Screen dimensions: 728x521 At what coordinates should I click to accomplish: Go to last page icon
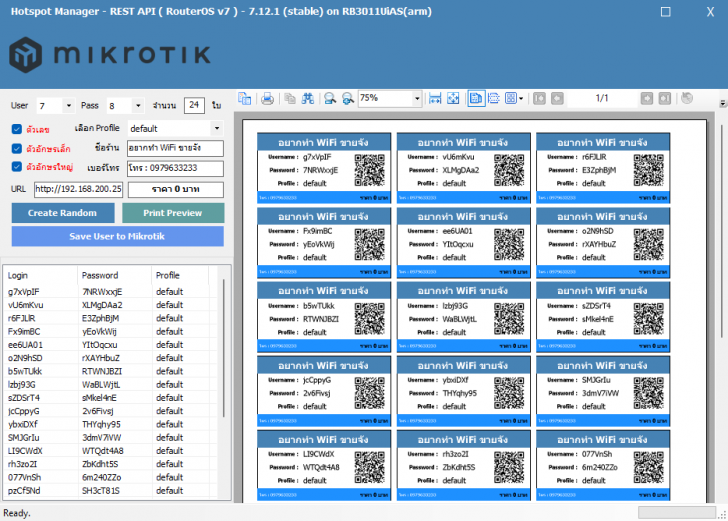(664, 98)
